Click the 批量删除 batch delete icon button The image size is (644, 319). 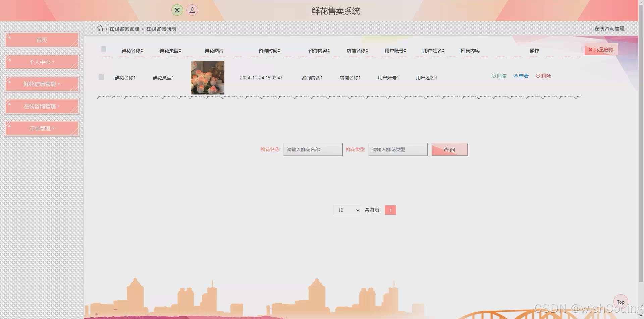point(601,50)
